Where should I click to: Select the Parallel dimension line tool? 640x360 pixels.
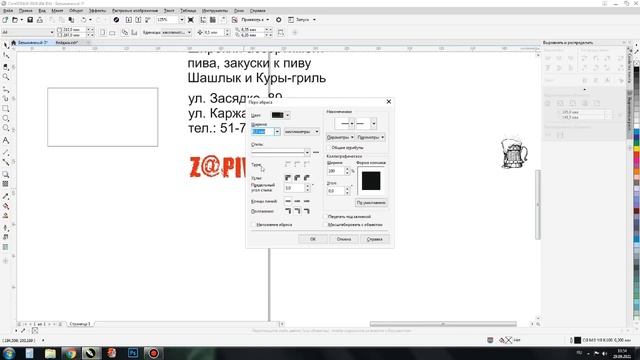(x=6, y=152)
